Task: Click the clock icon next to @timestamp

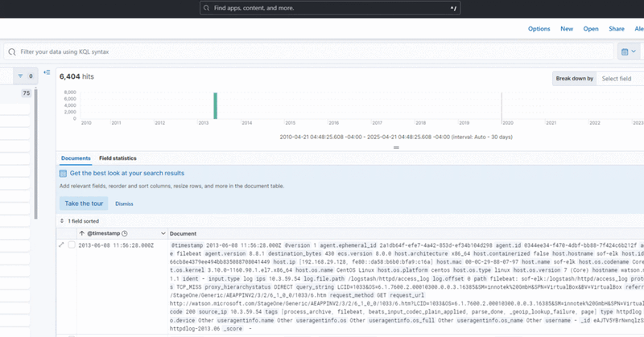Action: click(x=125, y=233)
